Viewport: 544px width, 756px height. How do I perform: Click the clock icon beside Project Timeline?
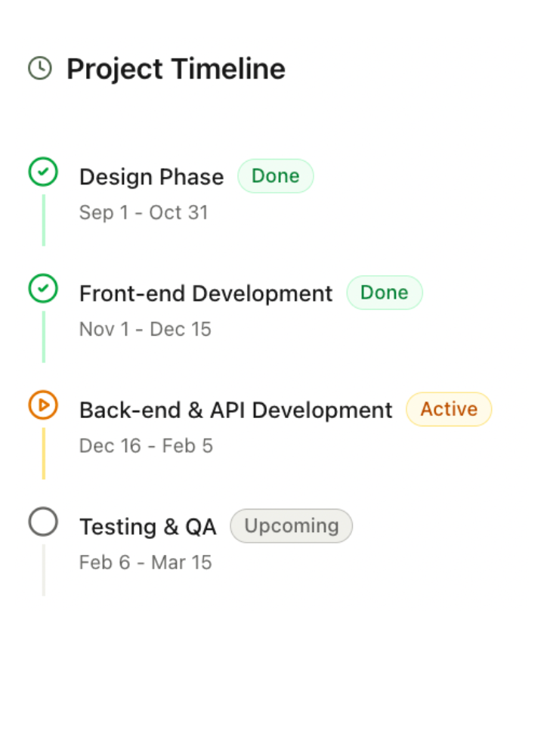pyautogui.click(x=40, y=69)
